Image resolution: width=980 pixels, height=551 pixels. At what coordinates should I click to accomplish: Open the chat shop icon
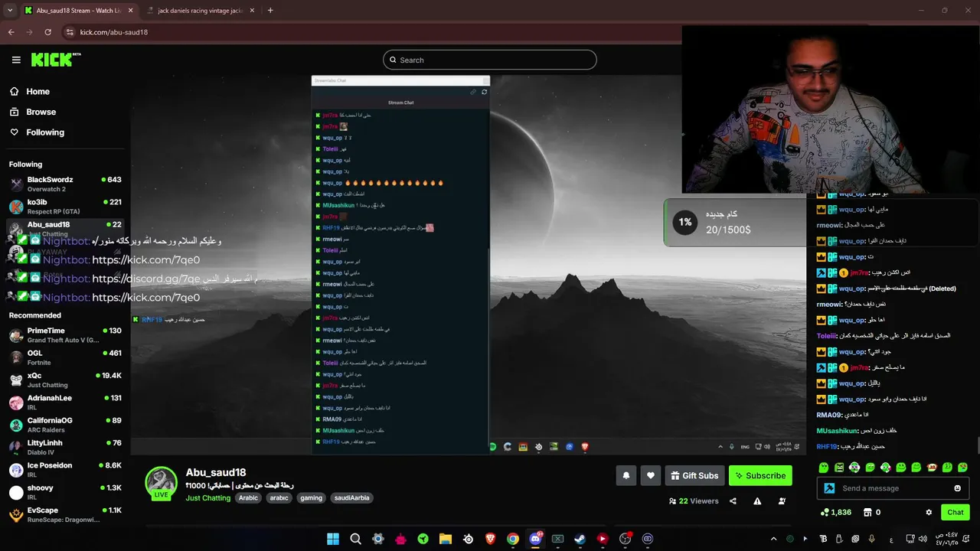pyautogui.click(x=867, y=513)
